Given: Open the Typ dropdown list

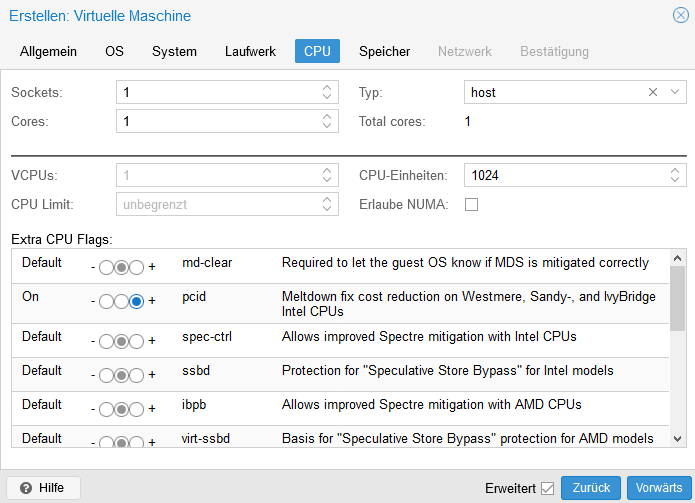Looking at the screenshot, I should point(675,92).
